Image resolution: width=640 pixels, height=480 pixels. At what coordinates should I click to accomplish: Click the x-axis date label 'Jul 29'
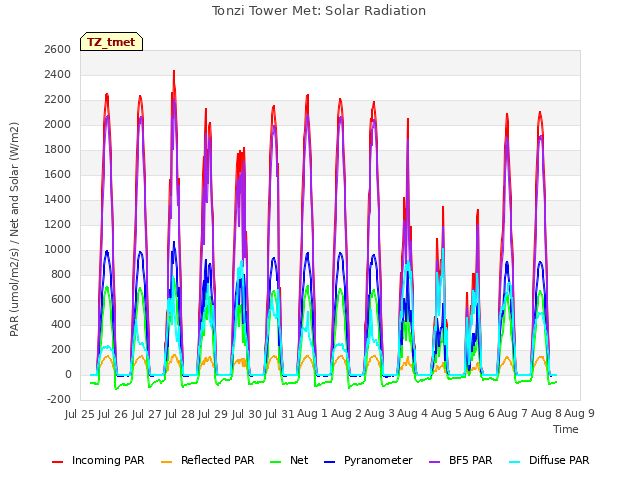tap(213, 414)
